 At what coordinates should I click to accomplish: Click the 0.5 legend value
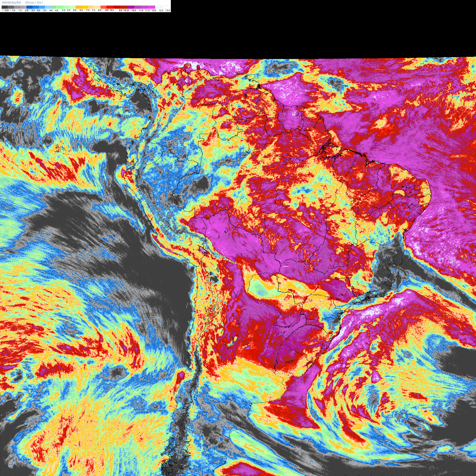[7, 10]
